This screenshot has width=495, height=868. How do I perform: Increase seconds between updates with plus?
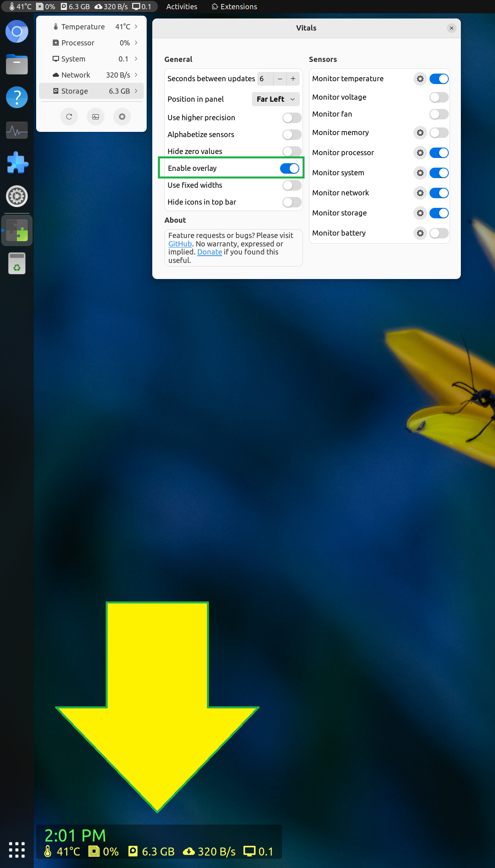click(293, 79)
